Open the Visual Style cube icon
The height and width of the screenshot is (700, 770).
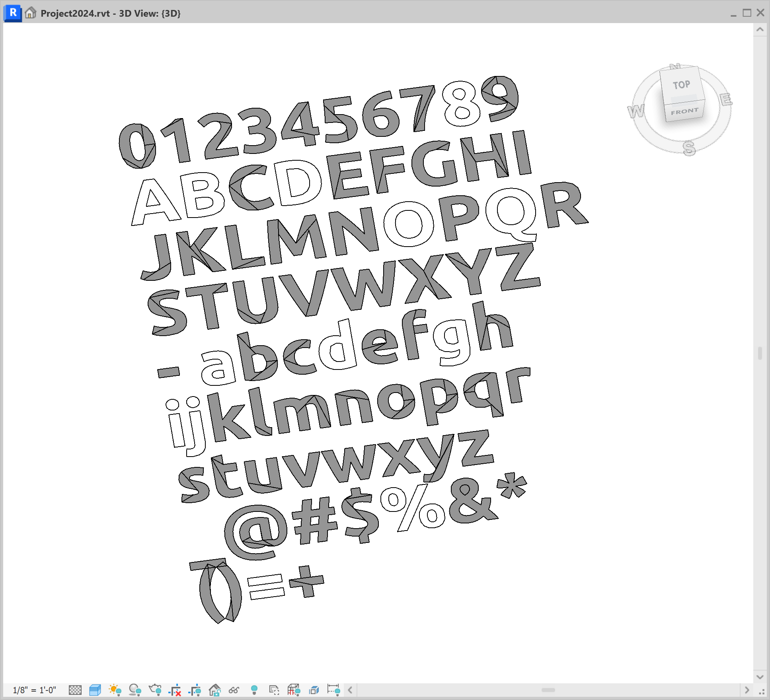[95, 690]
